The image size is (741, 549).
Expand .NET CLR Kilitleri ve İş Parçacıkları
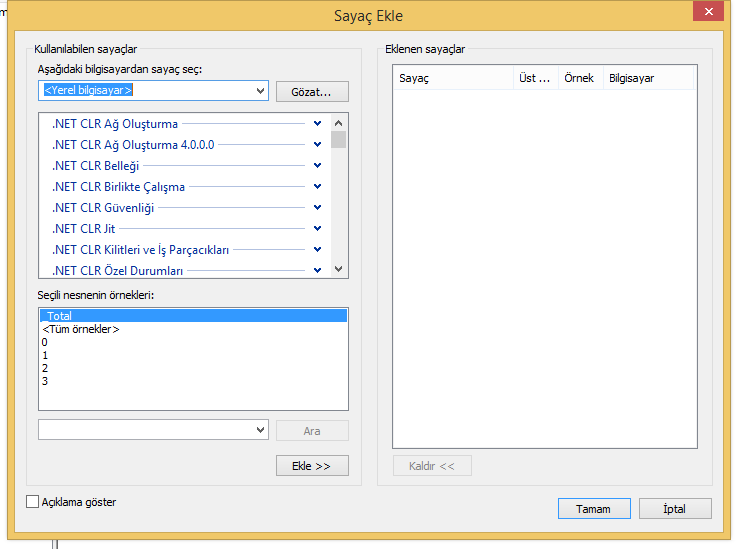317,250
